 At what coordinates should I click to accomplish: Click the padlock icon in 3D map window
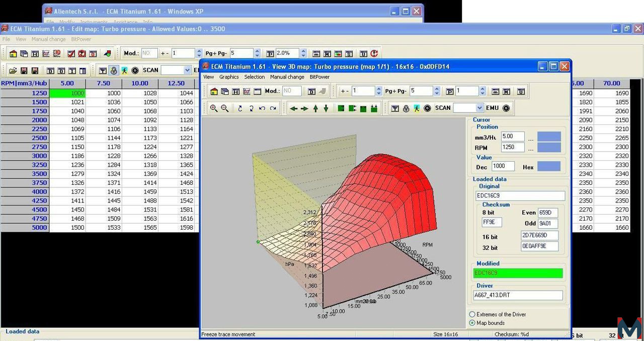pyautogui.click(x=406, y=108)
